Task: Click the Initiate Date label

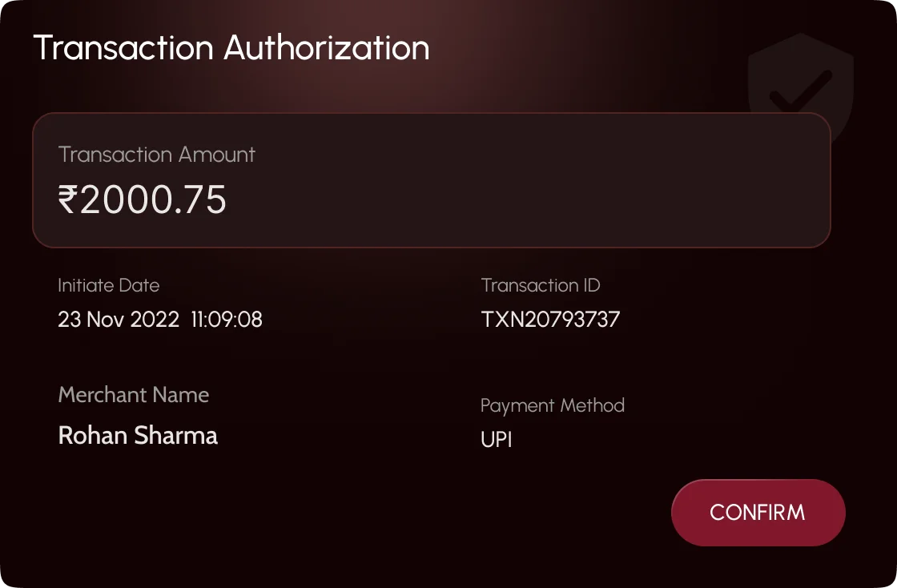Action: 108,285
